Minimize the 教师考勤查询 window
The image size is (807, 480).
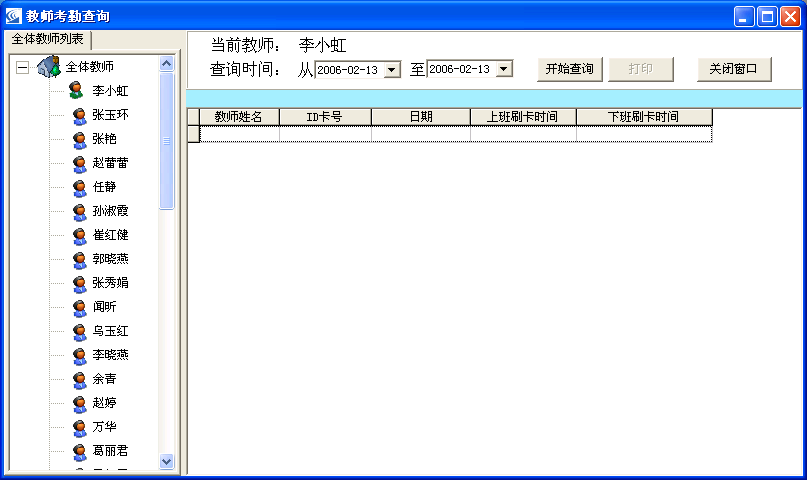click(x=744, y=16)
